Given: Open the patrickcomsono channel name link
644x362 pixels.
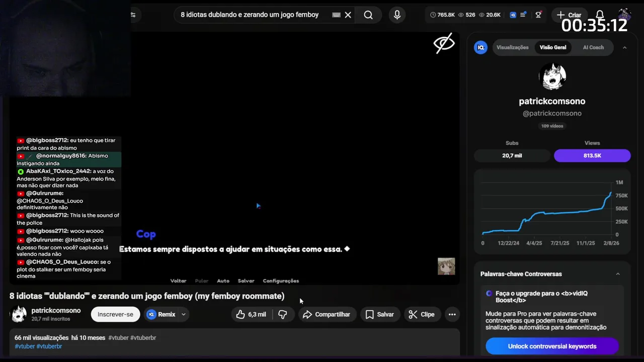Looking at the screenshot, I should (56, 311).
